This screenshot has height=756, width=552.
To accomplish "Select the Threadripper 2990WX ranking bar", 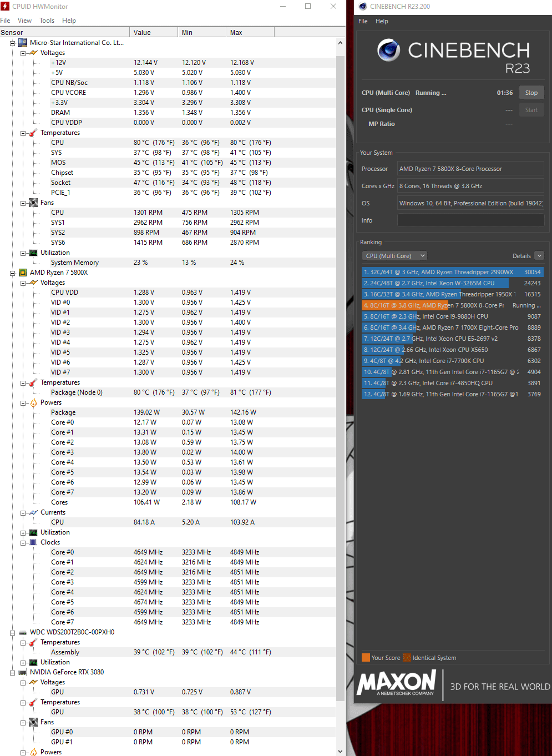I will click(x=453, y=272).
